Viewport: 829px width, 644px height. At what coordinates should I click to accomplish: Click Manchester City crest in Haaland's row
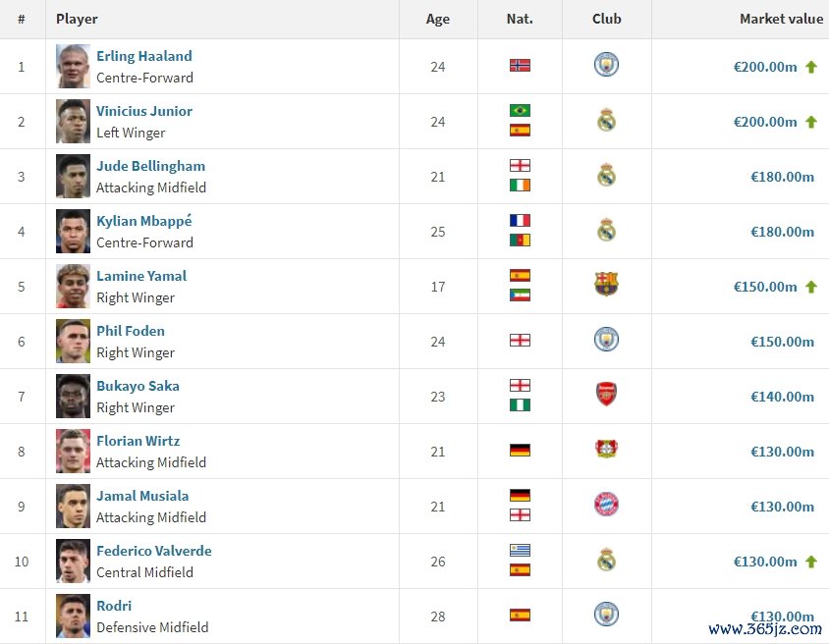point(606,65)
